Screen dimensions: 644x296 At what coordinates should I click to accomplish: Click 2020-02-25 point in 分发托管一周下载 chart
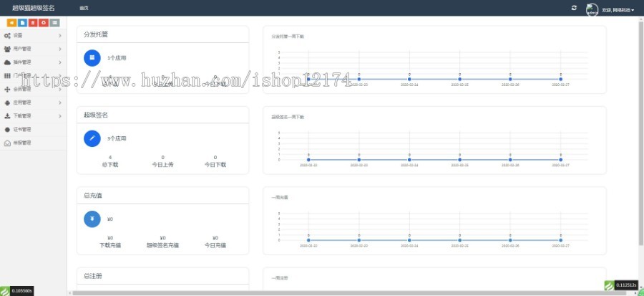[x=459, y=79]
